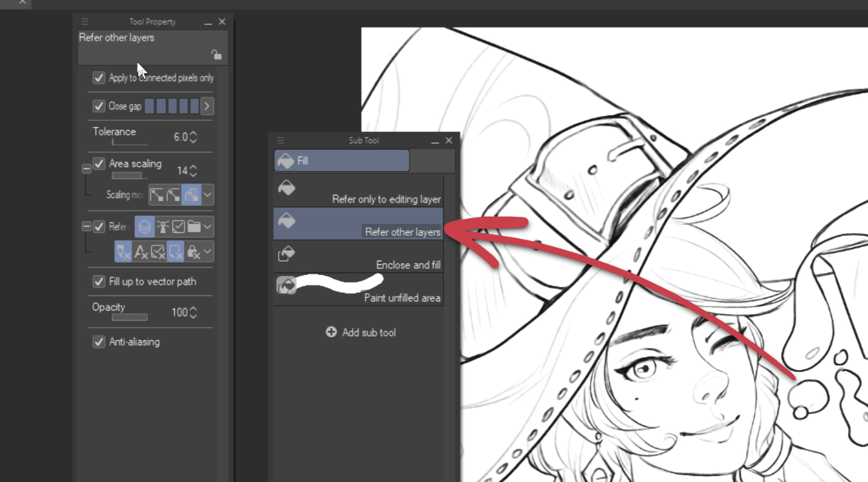Expand the Close gap value arrow
The height and width of the screenshot is (482, 868).
(207, 106)
